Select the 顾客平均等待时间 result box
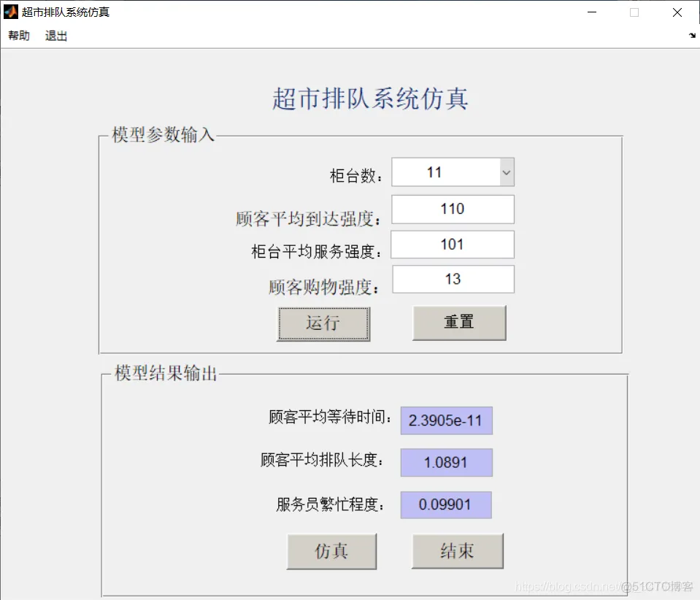 pyautogui.click(x=446, y=420)
